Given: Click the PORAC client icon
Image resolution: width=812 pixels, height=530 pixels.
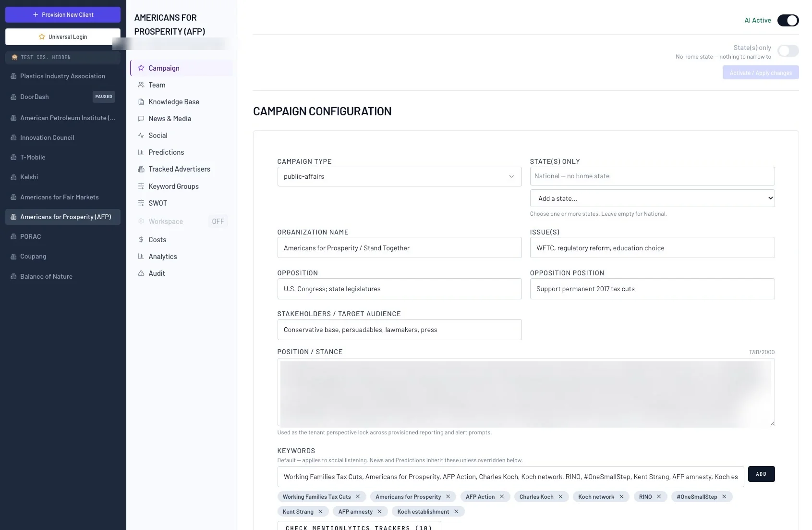Looking at the screenshot, I should [x=13, y=237].
